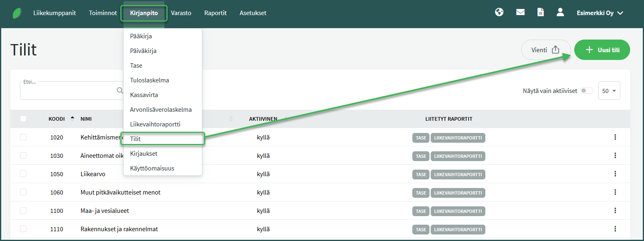Screen dimensions: 644x241
Task: Choose Tuloslaskelma from the Kirjanpito menu
Action: tap(149, 80)
